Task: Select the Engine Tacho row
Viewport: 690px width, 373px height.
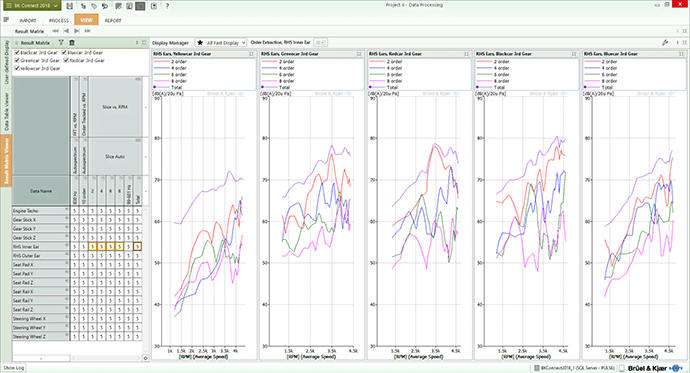Action: (40, 211)
